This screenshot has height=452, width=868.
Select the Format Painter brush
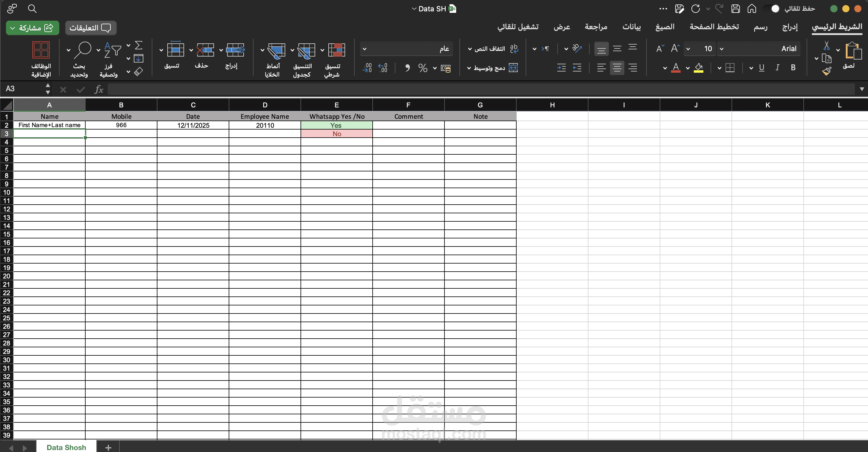click(827, 71)
